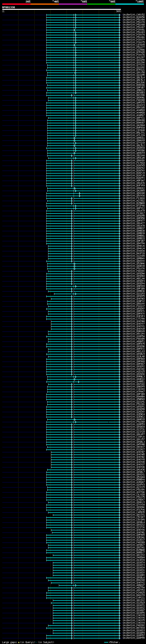Click the Large gaps footer note

coord(28,642)
